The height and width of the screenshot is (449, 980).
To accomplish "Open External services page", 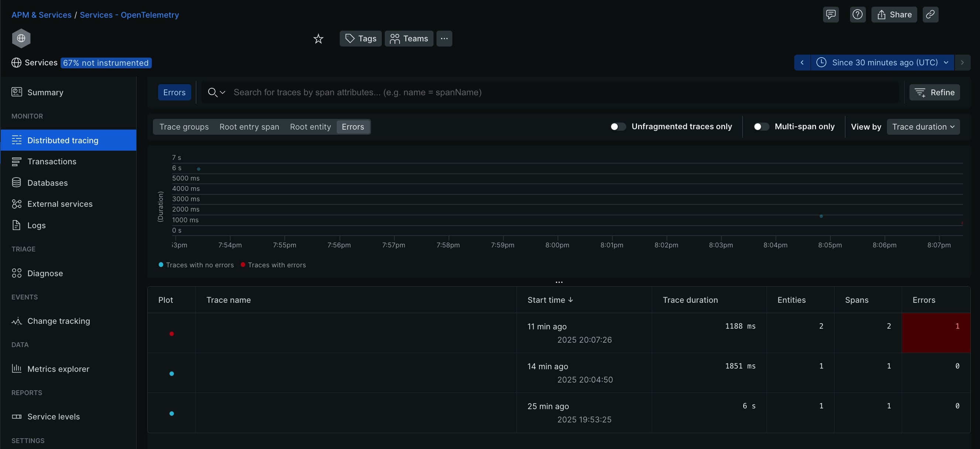I will (68, 204).
